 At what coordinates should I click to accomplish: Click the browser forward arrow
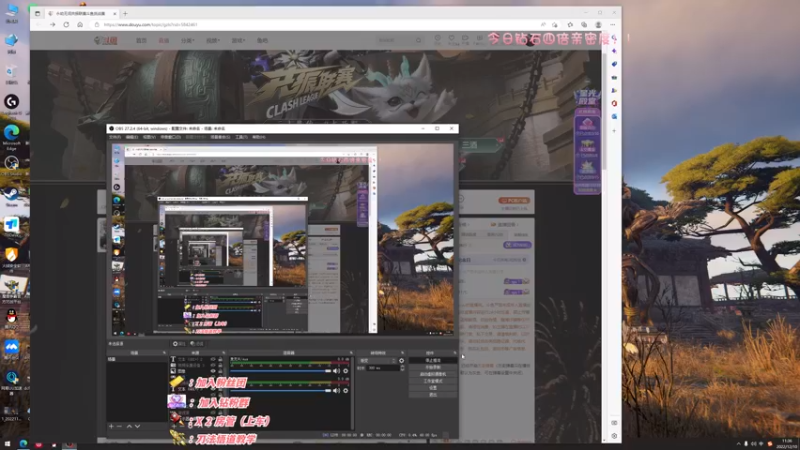53,24
